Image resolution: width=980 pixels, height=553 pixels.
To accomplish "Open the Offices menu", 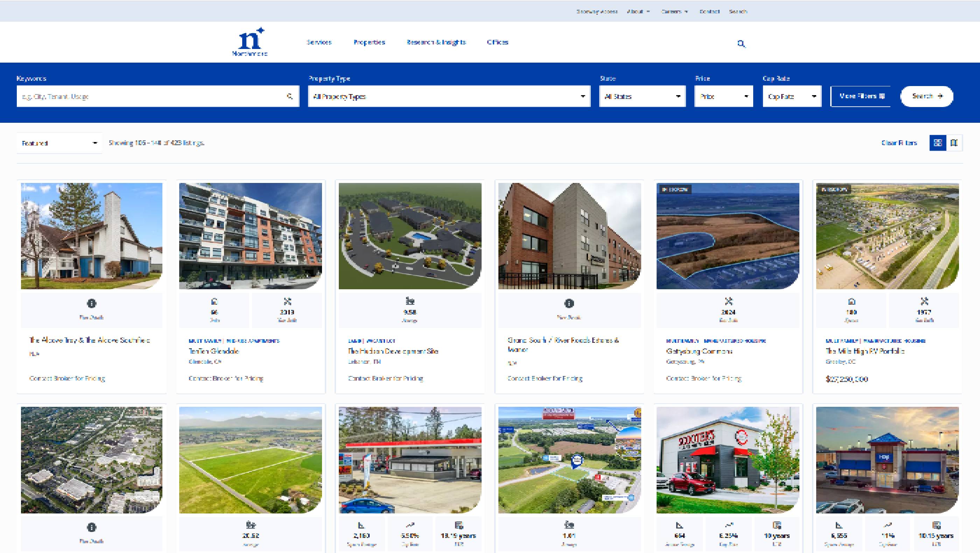I will (498, 42).
